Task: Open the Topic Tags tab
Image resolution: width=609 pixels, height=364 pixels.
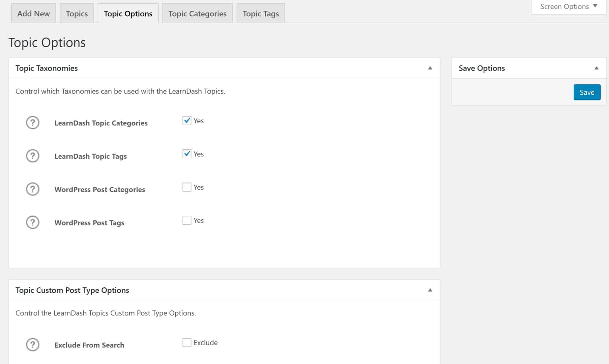Action: 260,13
